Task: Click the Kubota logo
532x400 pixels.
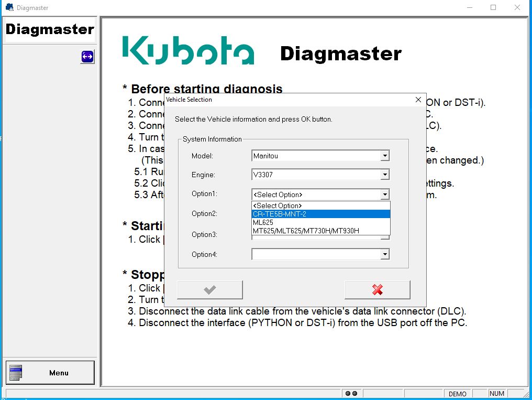Action: (x=189, y=50)
